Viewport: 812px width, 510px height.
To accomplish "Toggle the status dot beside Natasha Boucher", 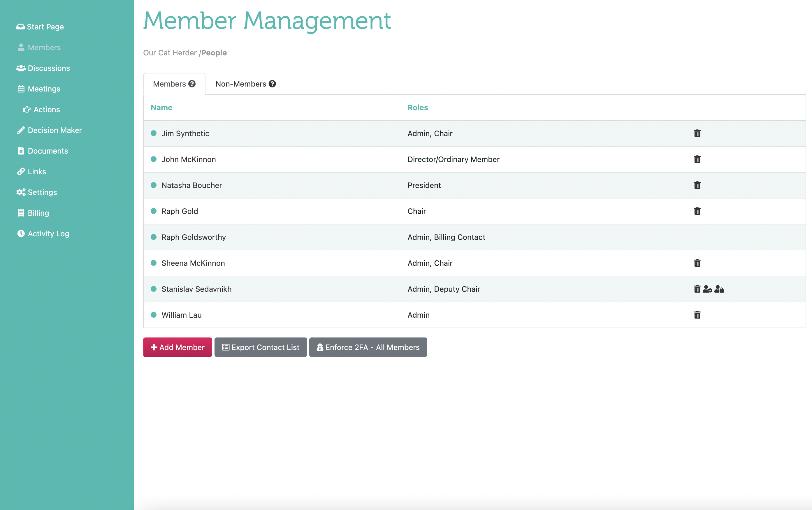I will [154, 185].
